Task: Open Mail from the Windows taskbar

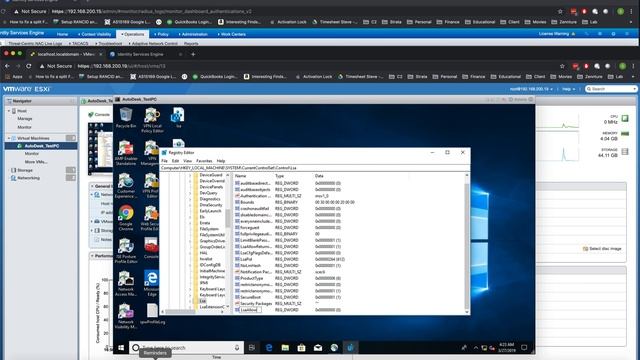Action: (318, 348)
